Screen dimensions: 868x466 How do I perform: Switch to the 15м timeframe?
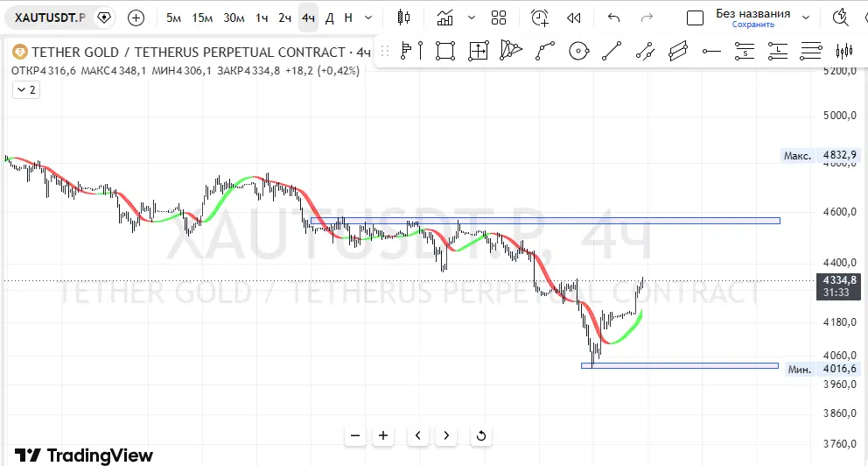202,18
